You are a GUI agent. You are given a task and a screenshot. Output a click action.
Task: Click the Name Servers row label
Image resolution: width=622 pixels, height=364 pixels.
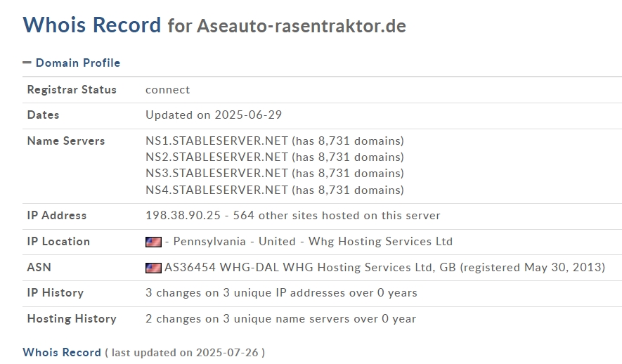[x=66, y=141]
